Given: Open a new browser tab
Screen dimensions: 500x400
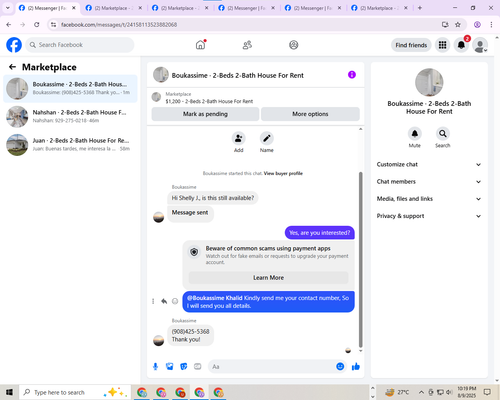Looking at the screenshot, I should (x=420, y=8).
